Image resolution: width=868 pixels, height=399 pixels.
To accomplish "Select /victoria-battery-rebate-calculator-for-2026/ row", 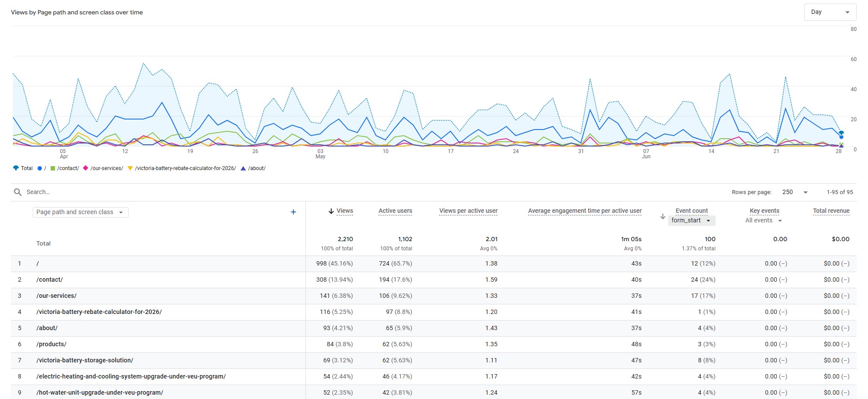I will [x=433, y=312].
